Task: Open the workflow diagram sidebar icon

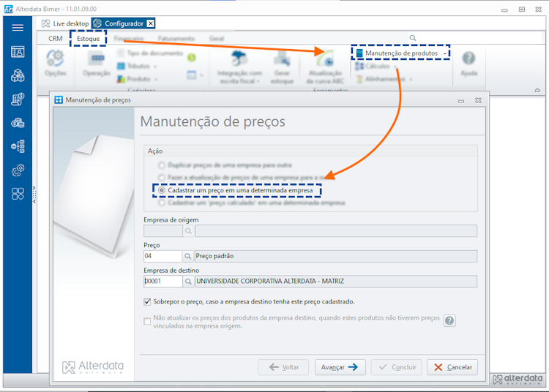Action: pos(18,146)
